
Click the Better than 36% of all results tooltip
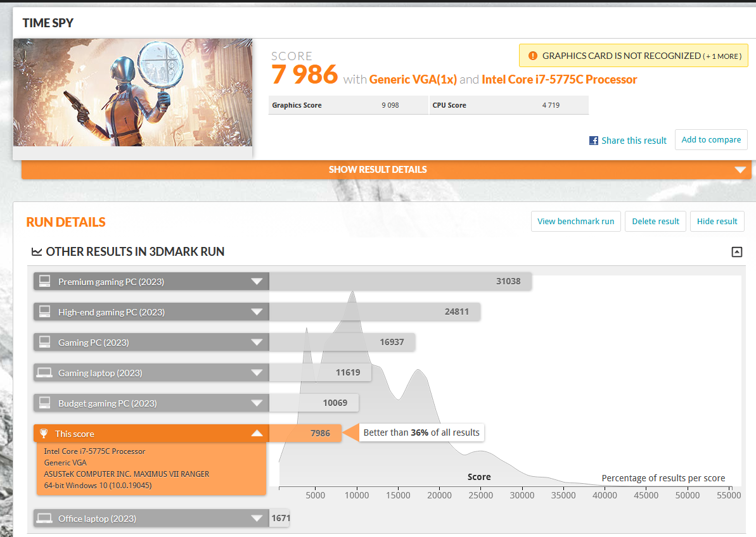(421, 433)
